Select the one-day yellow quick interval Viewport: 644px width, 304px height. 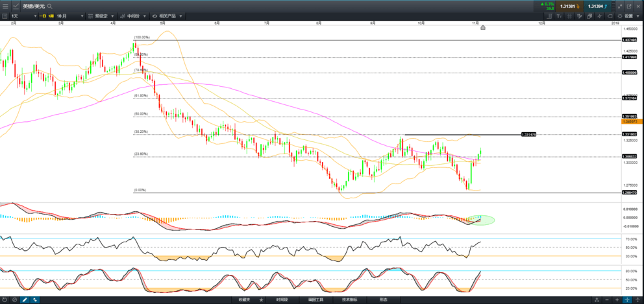[x=44, y=16]
